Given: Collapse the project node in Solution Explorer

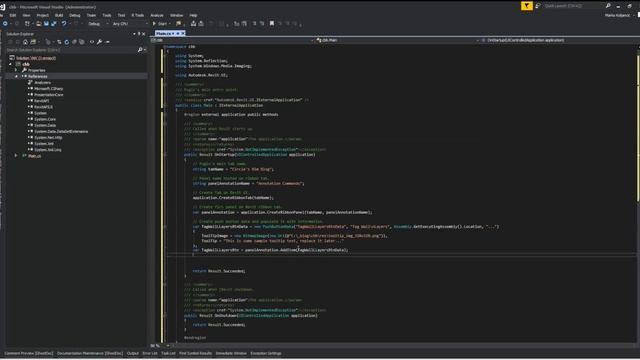Looking at the screenshot, I should (11, 64).
